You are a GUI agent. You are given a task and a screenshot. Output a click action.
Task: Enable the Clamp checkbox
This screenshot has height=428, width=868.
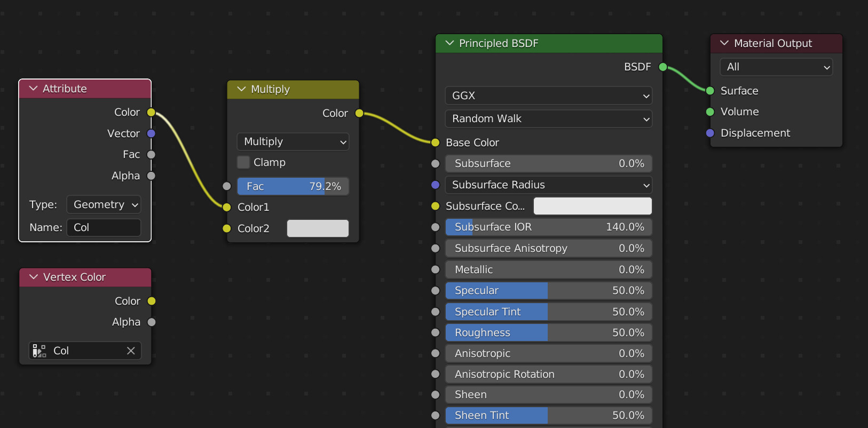(x=243, y=162)
